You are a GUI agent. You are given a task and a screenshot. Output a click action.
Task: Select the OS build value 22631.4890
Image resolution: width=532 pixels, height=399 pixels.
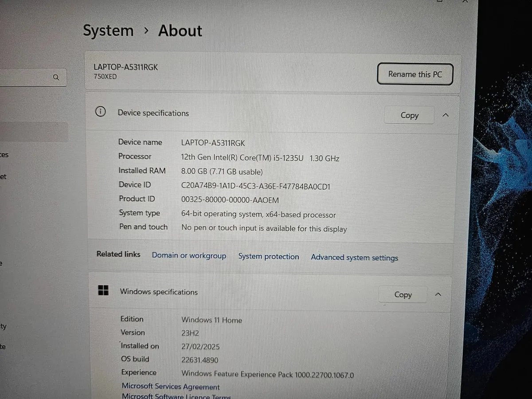pyautogui.click(x=200, y=360)
